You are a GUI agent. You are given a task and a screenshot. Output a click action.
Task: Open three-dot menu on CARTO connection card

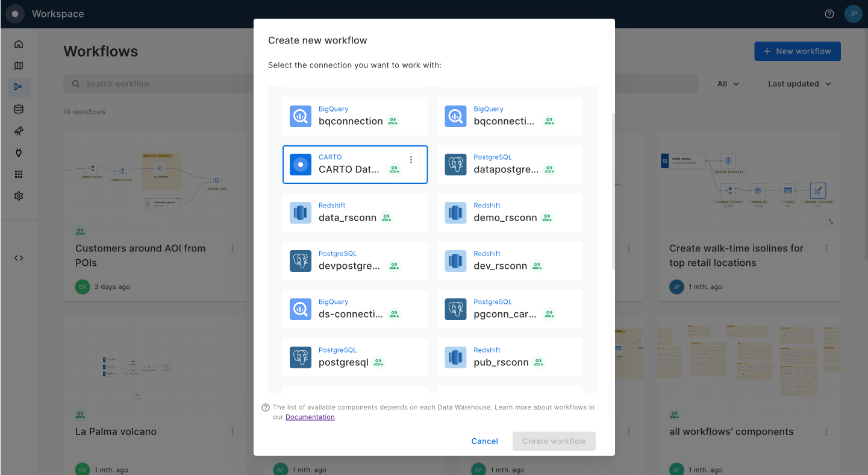(x=411, y=160)
